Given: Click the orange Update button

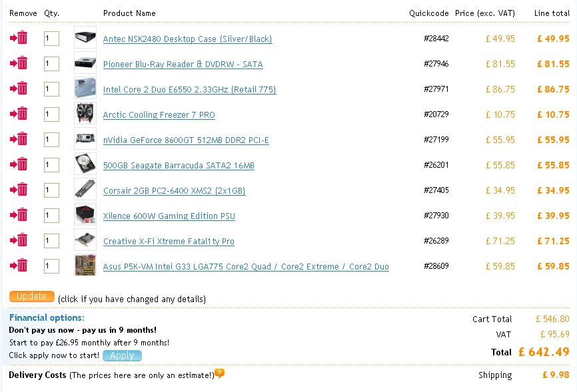Looking at the screenshot, I should tap(31, 296).
